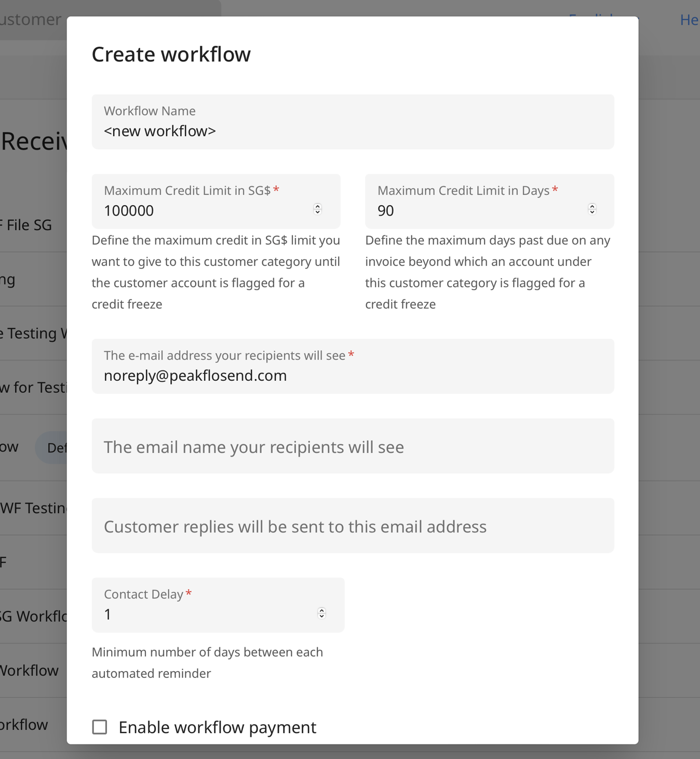The width and height of the screenshot is (700, 759).
Task: Edit the noreply@peakflosend.com sender address field
Action: point(352,375)
